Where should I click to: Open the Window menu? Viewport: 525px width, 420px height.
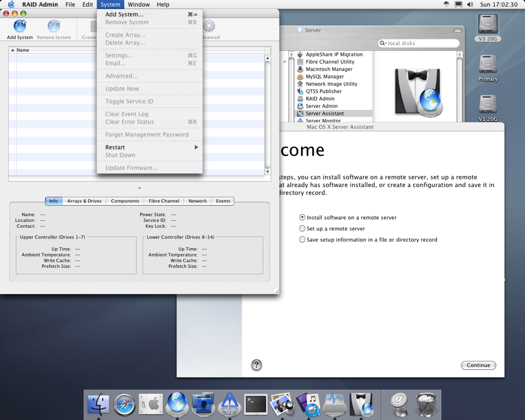pos(139,4)
